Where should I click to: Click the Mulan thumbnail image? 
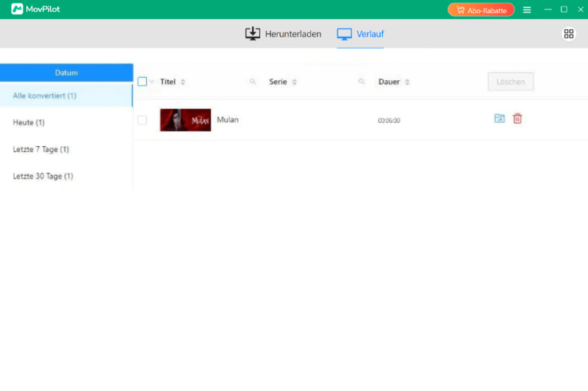click(185, 120)
